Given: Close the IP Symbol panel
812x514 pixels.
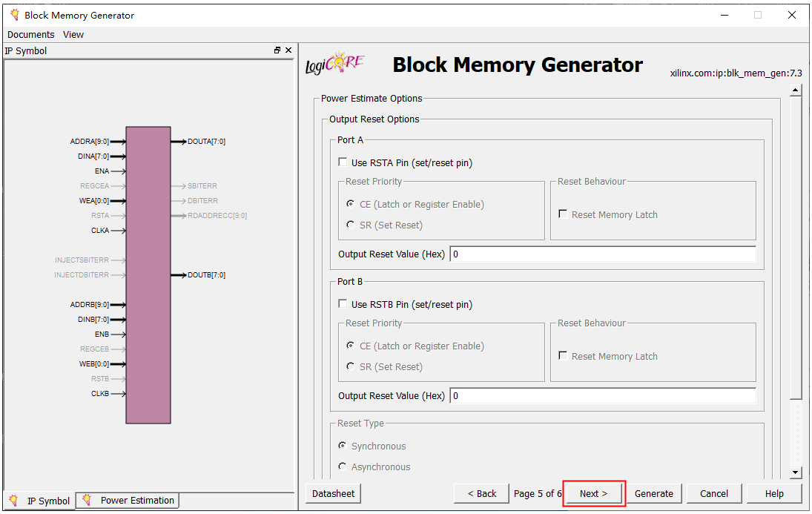Looking at the screenshot, I should pos(288,50).
